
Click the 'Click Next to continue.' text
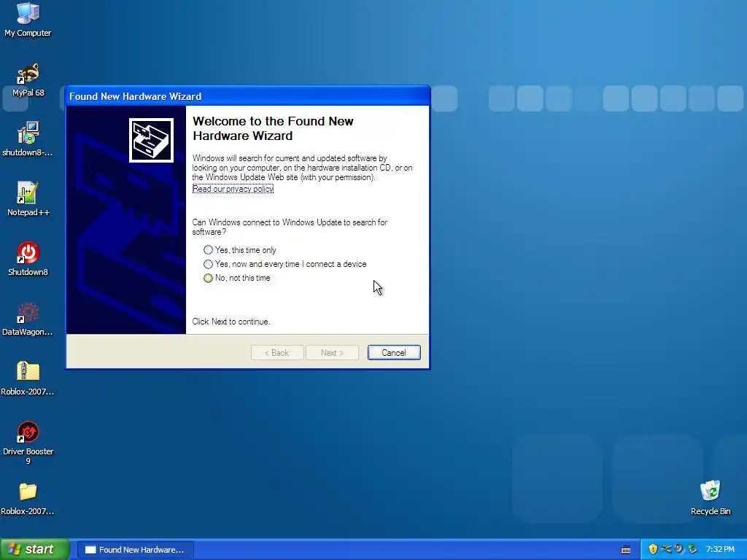click(x=231, y=322)
